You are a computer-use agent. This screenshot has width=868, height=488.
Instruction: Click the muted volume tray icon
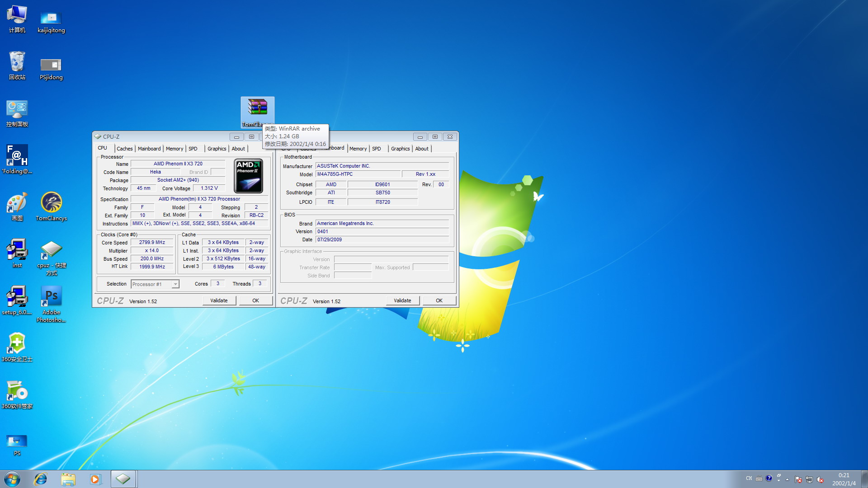pyautogui.click(x=820, y=479)
